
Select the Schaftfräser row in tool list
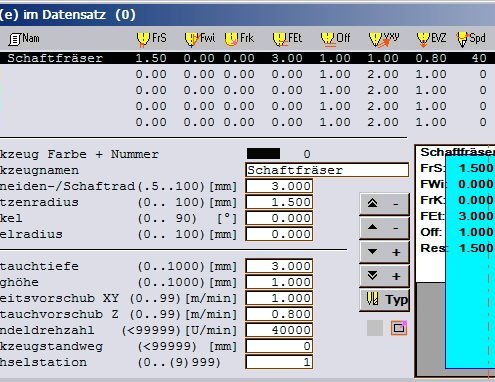coord(247,58)
